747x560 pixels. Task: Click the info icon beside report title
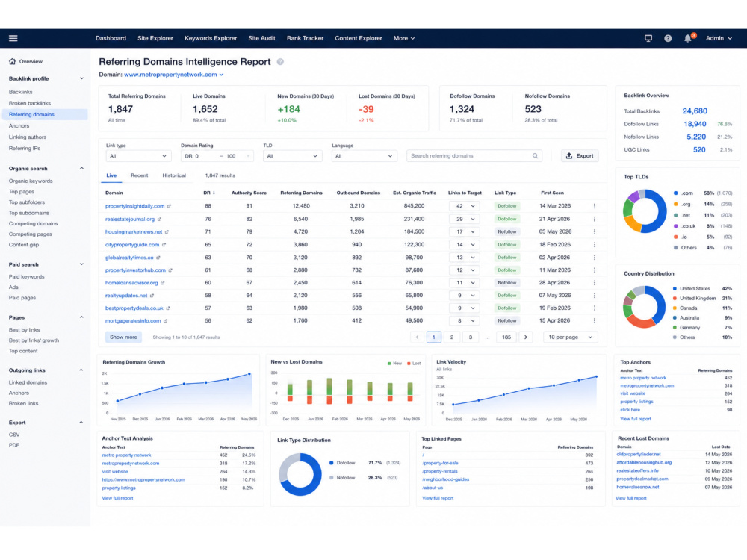[280, 62]
